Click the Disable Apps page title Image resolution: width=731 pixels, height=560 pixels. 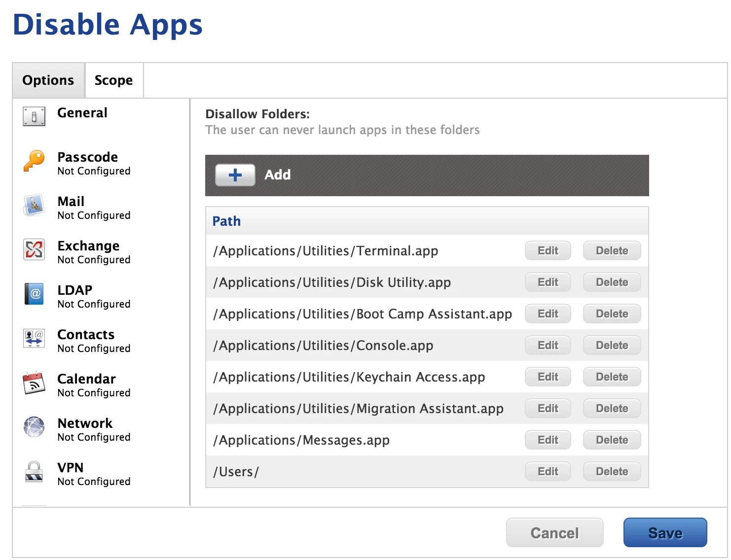point(108,25)
